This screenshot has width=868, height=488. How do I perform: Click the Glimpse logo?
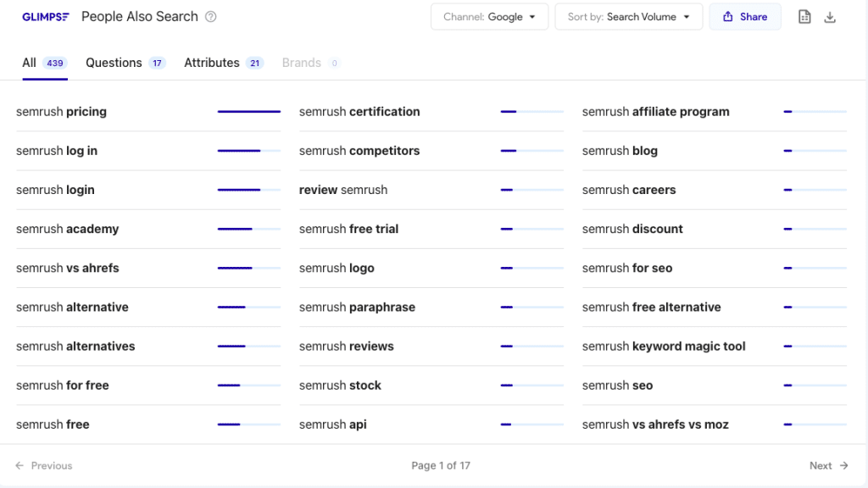pos(46,16)
